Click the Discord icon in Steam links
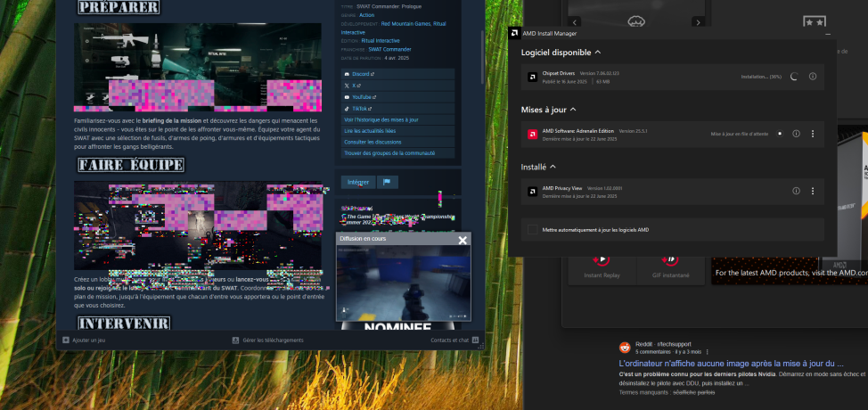The width and height of the screenshot is (868, 410). point(347,74)
